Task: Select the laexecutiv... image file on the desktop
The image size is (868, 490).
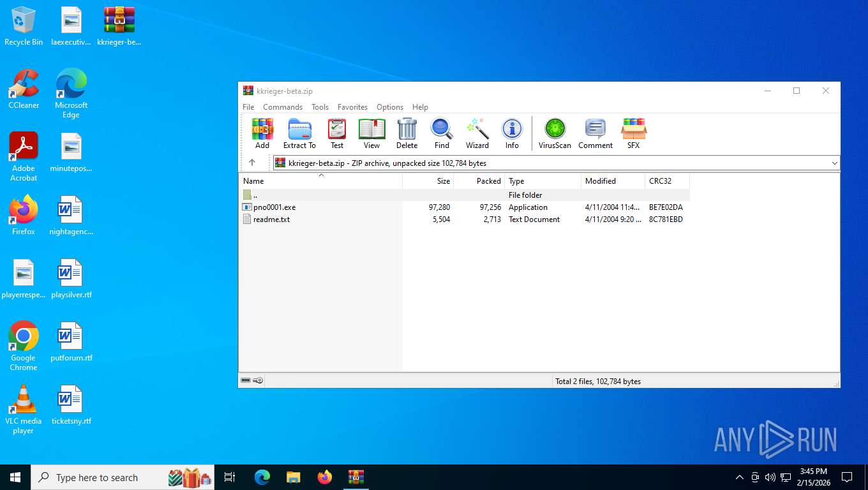Action: [71, 26]
